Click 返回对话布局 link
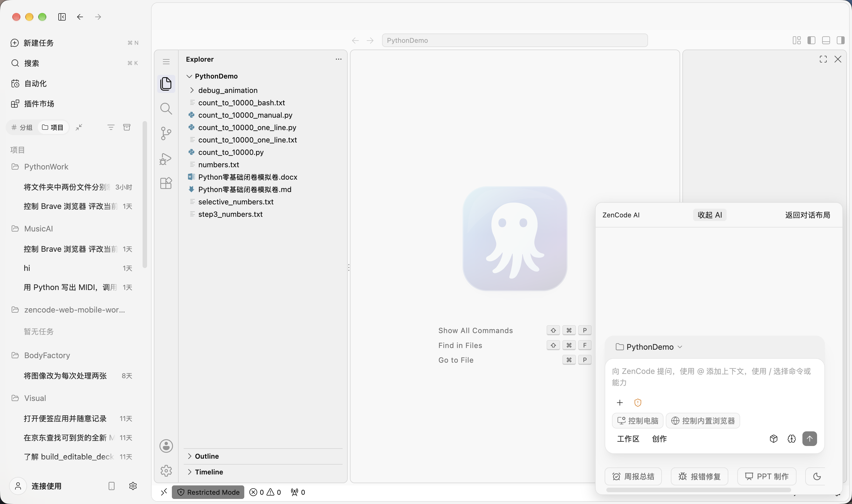 (x=807, y=215)
